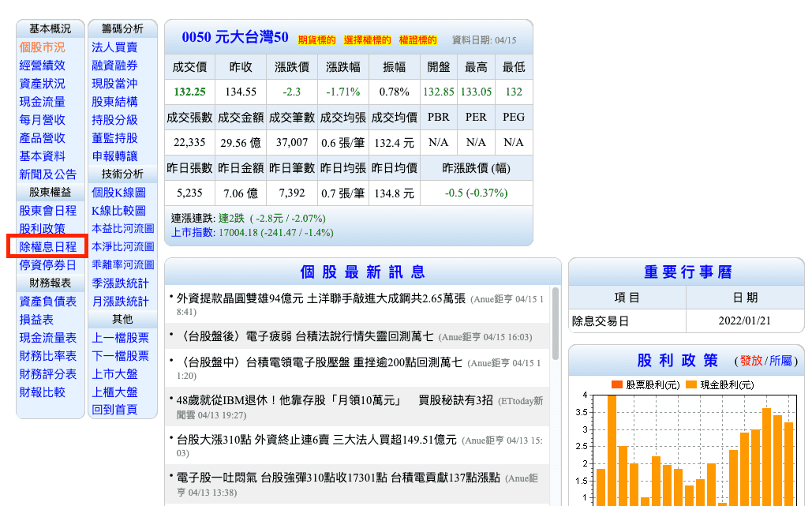Return via 回到首頁 link
This screenshot has height=506, width=812.
[114, 410]
